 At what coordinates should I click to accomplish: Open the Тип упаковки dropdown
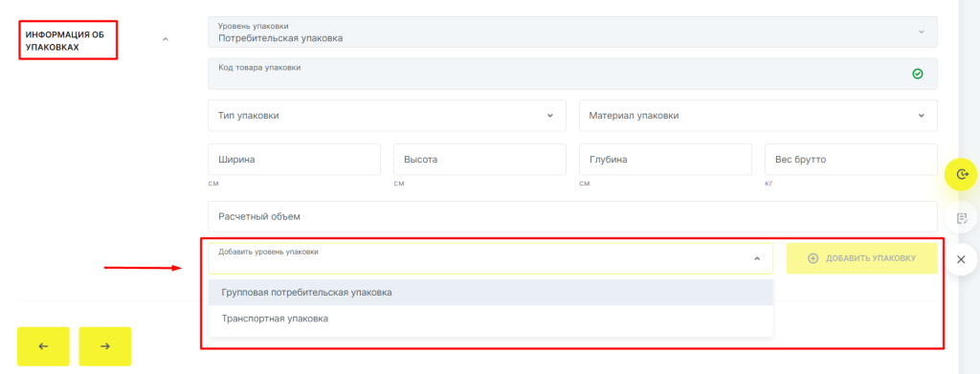(x=387, y=116)
